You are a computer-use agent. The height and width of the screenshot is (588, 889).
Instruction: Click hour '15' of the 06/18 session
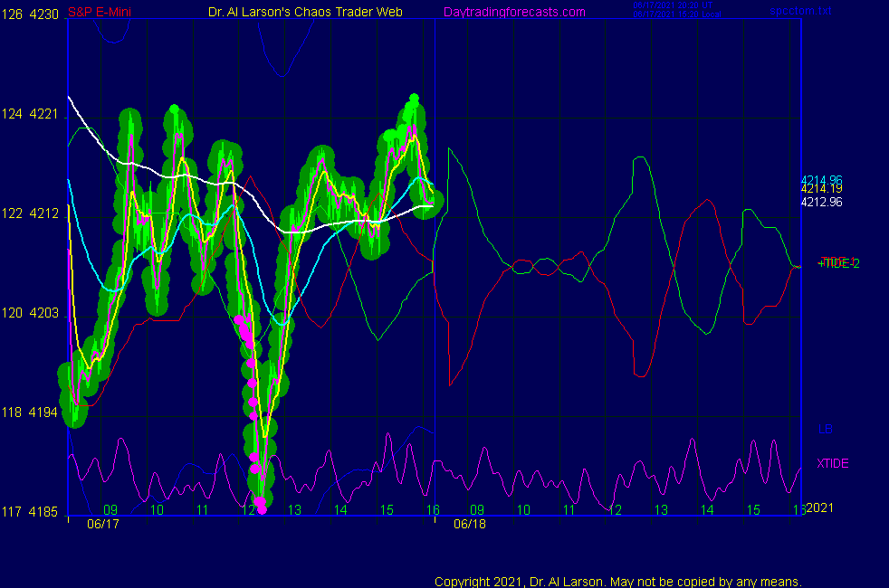(753, 510)
